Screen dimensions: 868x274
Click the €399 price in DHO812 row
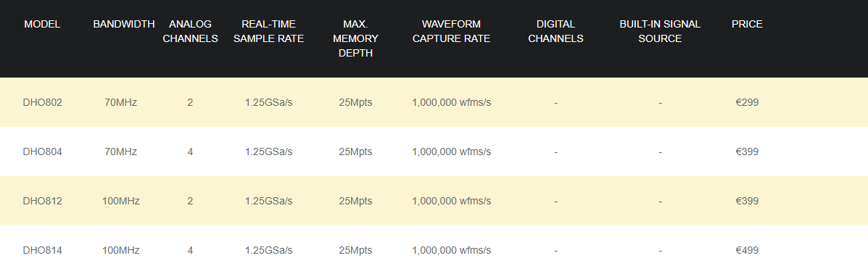[x=747, y=201]
